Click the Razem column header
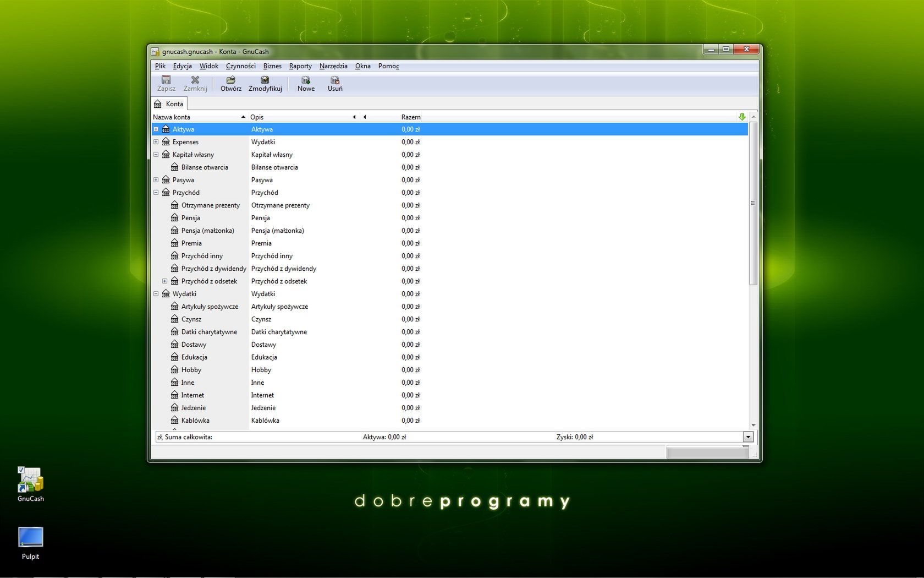This screenshot has height=578, width=924. pos(411,117)
